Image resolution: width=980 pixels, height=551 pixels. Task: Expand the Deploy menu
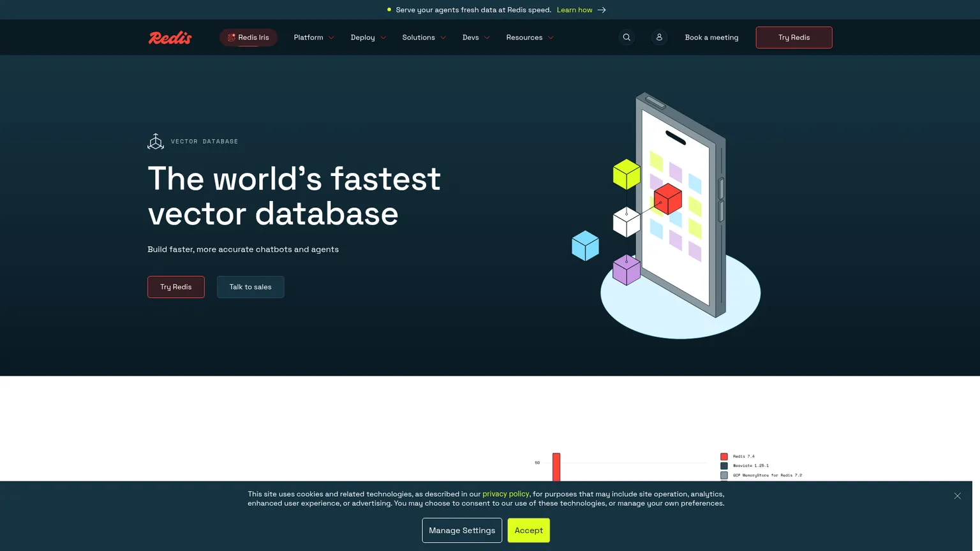(x=368, y=38)
